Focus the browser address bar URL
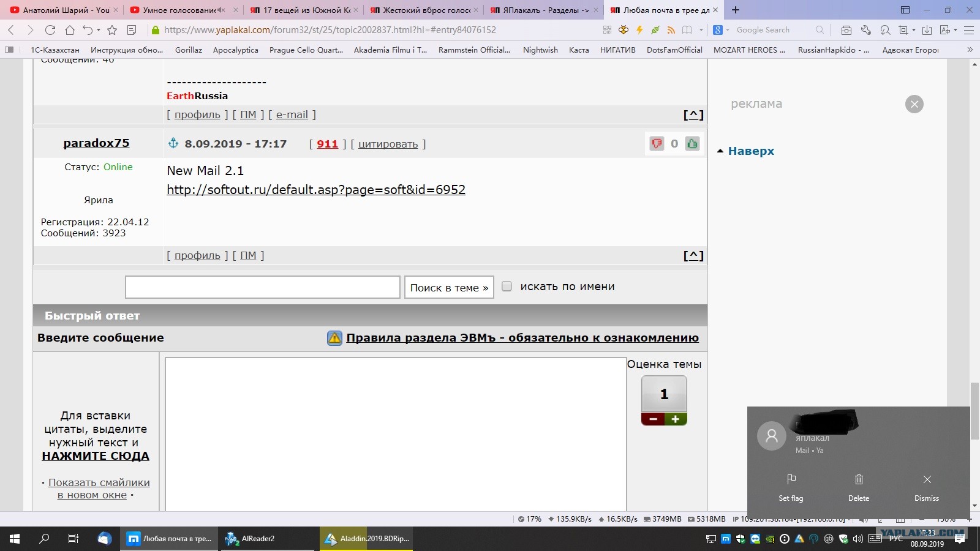 (330, 29)
